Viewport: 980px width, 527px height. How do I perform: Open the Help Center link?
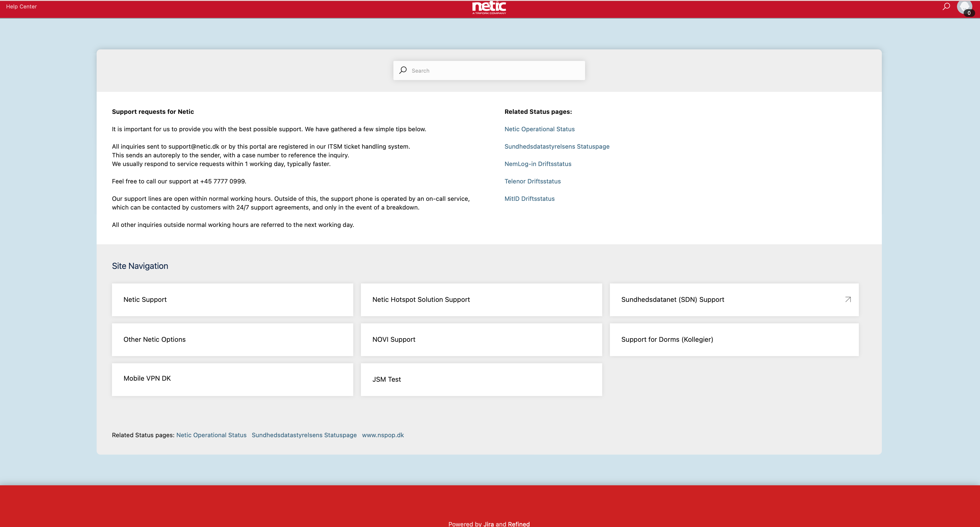[21, 6]
